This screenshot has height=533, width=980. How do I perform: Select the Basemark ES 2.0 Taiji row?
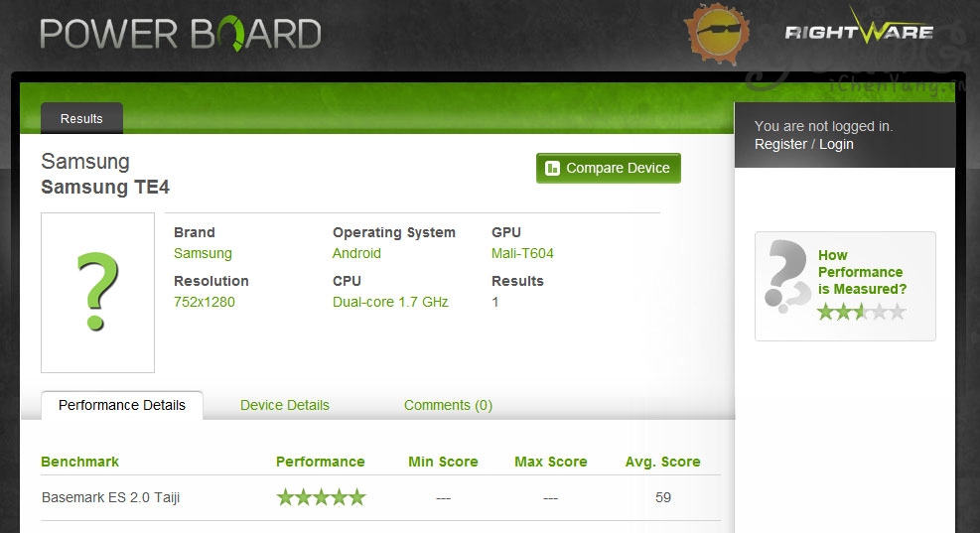click(x=380, y=498)
